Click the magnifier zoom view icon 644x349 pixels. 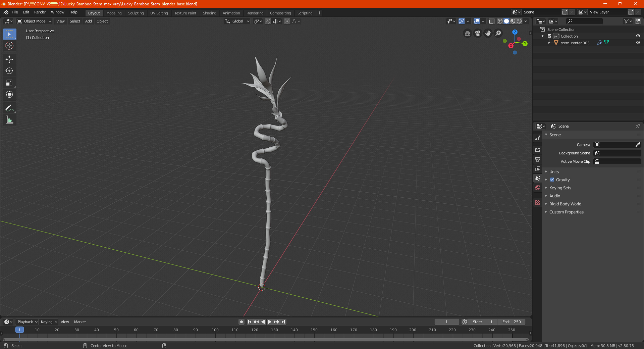(x=498, y=33)
